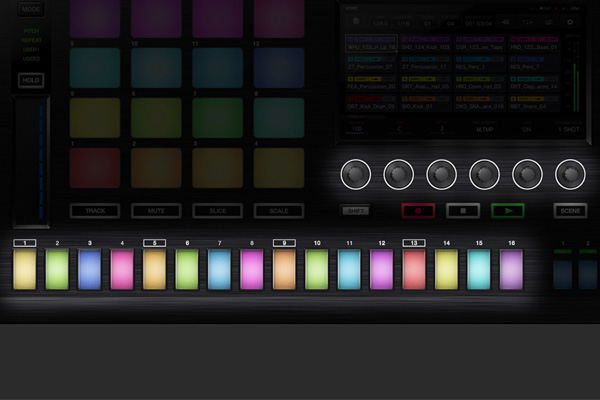Click the stop button with the square icon
The height and width of the screenshot is (400, 600).
click(463, 211)
